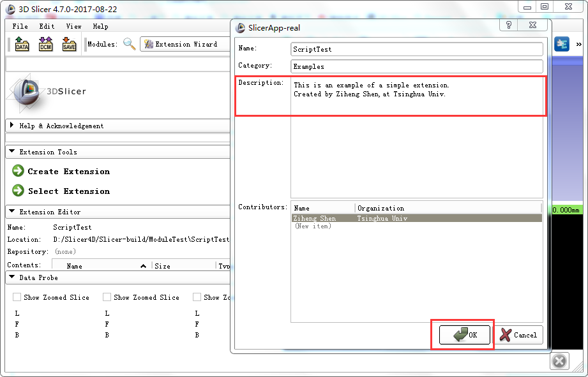The height and width of the screenshot is (377, 588).
Task: Click the SAVE toolbar icon
Action: pos(69,44)
